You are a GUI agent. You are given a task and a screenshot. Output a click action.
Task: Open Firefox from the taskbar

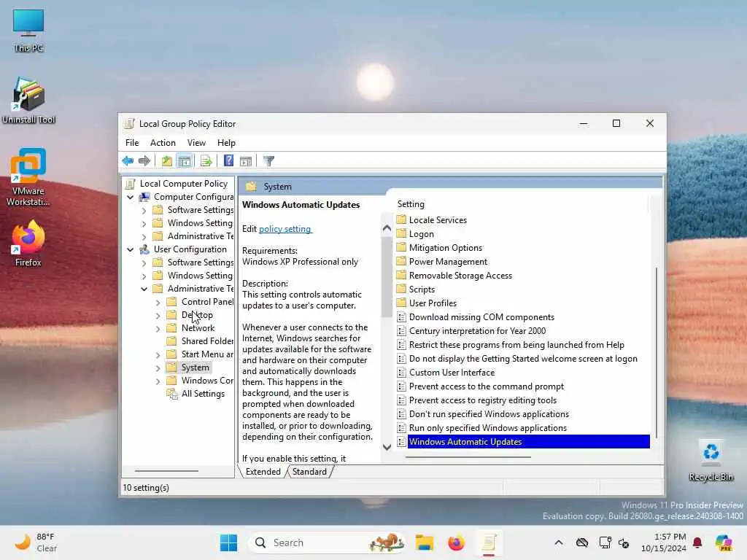coord(457,542)
